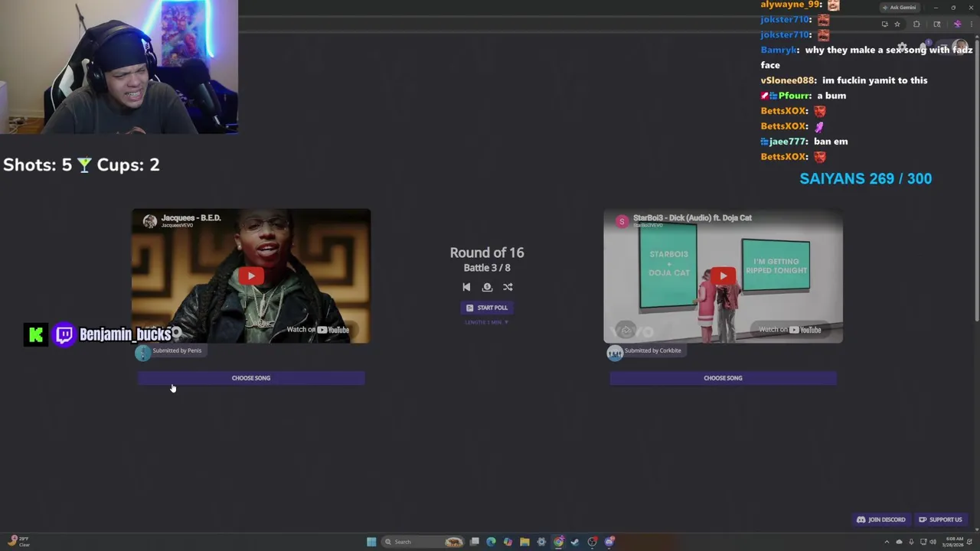Viewport: 980px width, 551px height.
Task: Open the clock showing 6:08 AM
Action: point(955,542)
